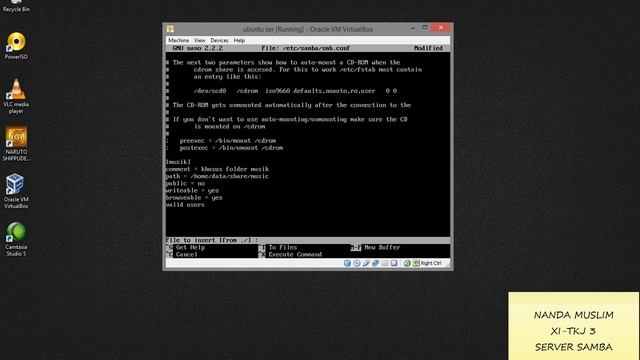Click the writeable = yes line
640x360 pixels.
pyautogui.click(x=192, y=190)
